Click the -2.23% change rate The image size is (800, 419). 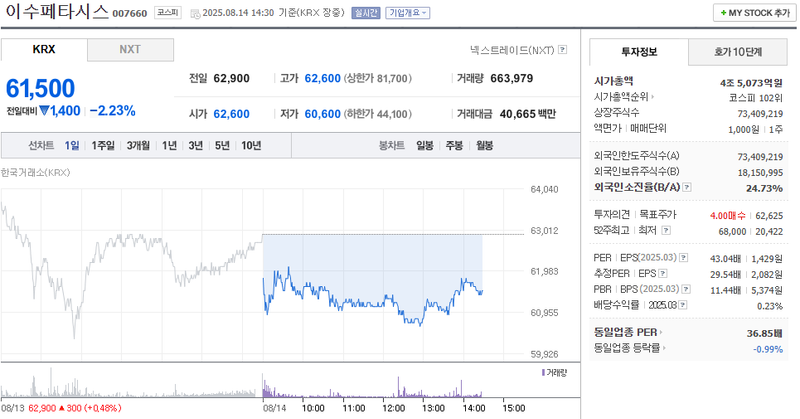(x=113, y=111)
